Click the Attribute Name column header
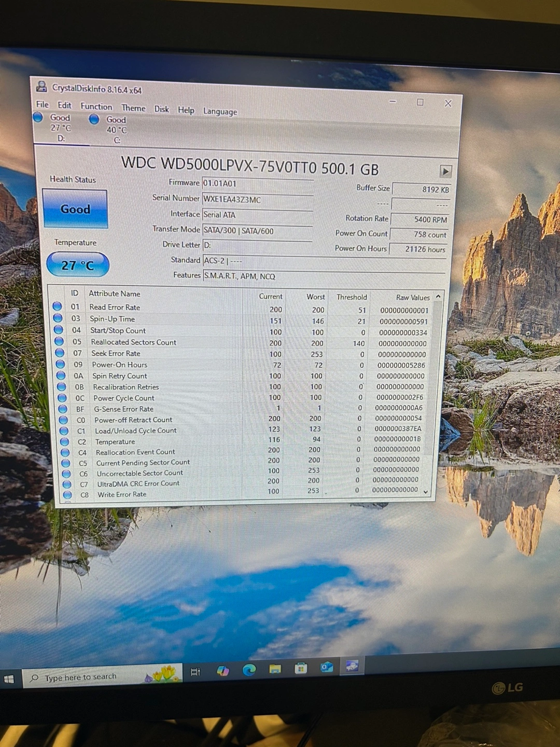Screen dimensions: 560x747 [x=114, y=294]
